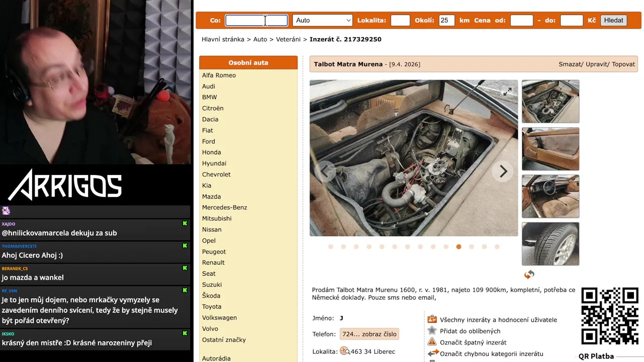Open the Auto breadcrumb link

point(260,39)
